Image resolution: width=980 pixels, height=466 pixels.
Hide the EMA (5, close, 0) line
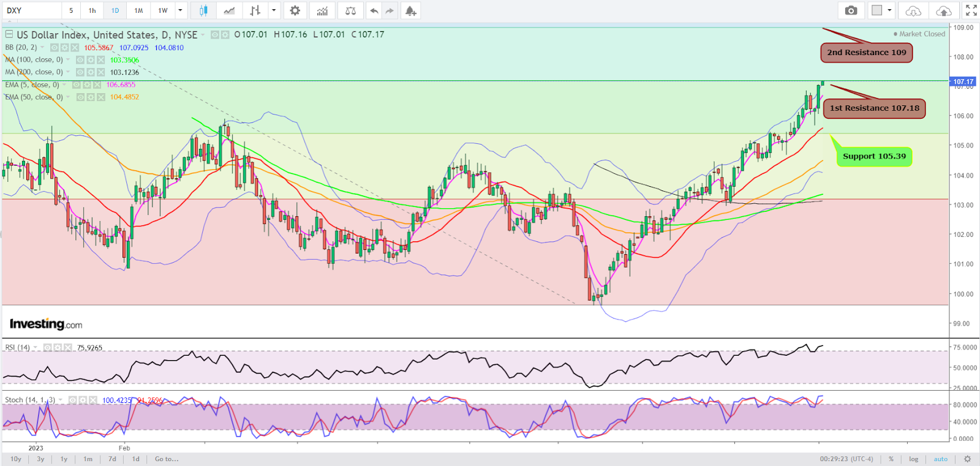tap(77, 85)
